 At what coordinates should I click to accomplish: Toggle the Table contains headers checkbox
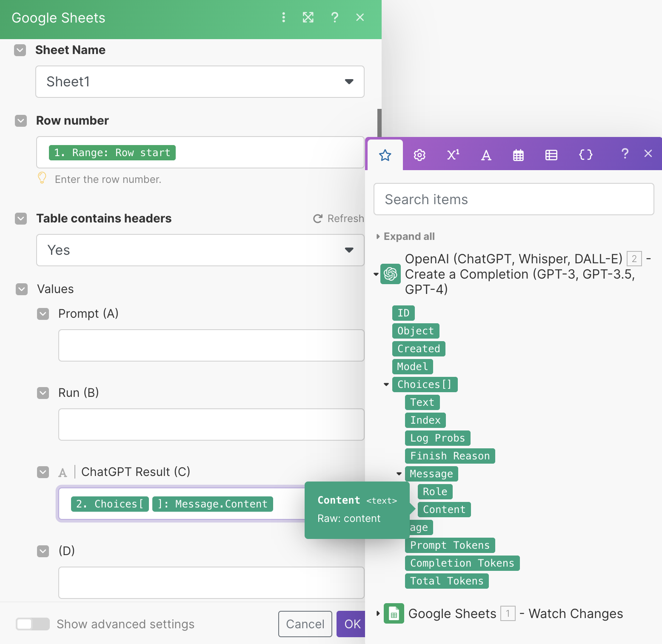pyautogui.click(x=21, y=219)
